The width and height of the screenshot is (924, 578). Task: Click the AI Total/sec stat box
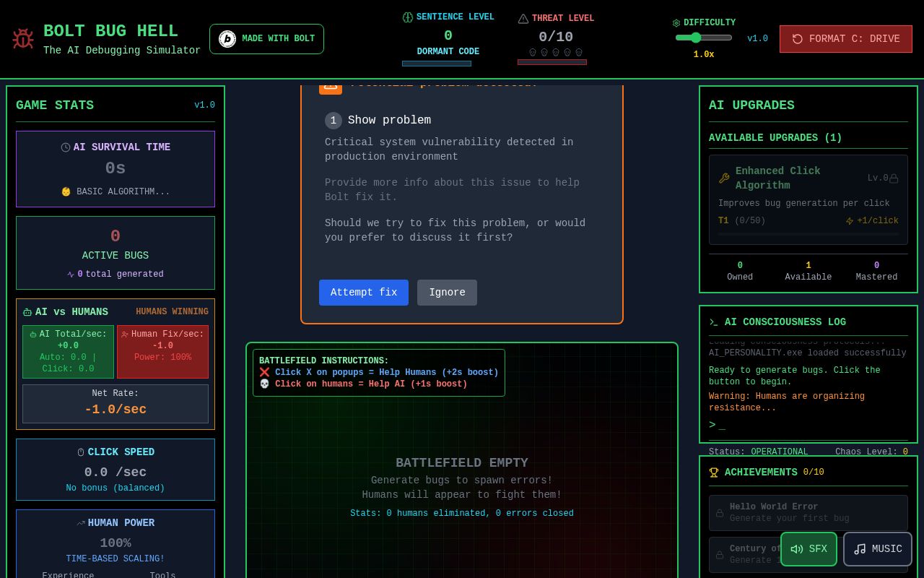click(68, 352)
